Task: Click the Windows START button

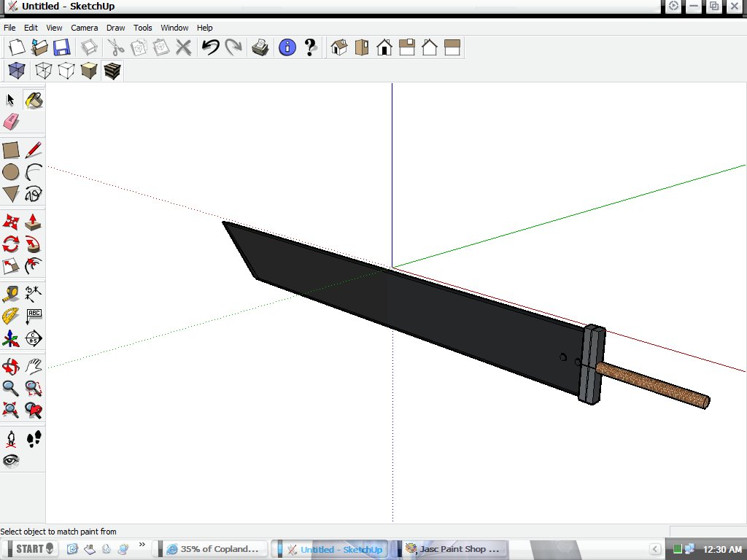Action: (31, 549)
